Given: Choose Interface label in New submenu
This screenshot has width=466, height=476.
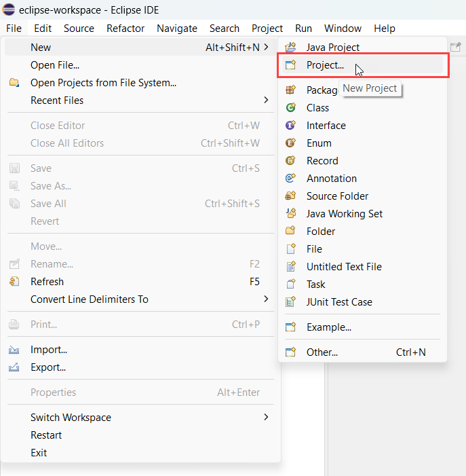Looking at the screenshot, I should (326, 126).
